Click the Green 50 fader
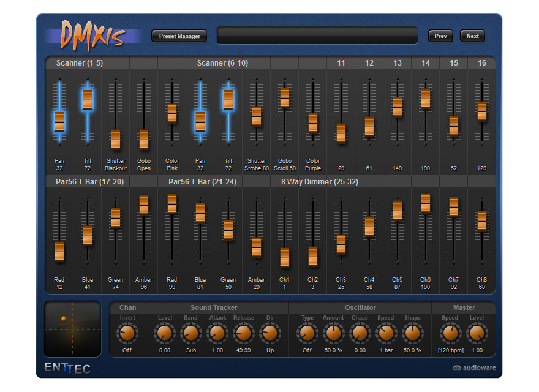This screenshot has height=392, width=539. click(x=228, y=230)
